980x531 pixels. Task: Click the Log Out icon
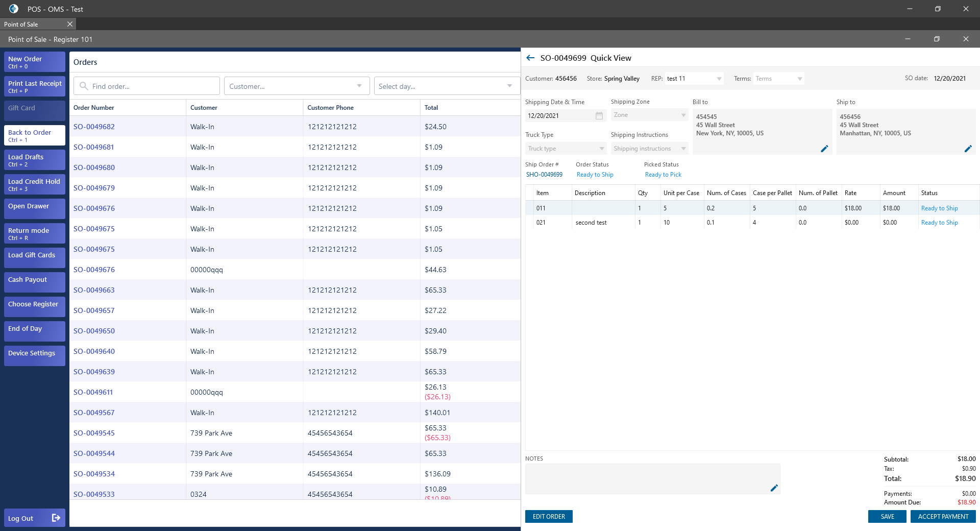pyautogui.click(x=56, y=518)
